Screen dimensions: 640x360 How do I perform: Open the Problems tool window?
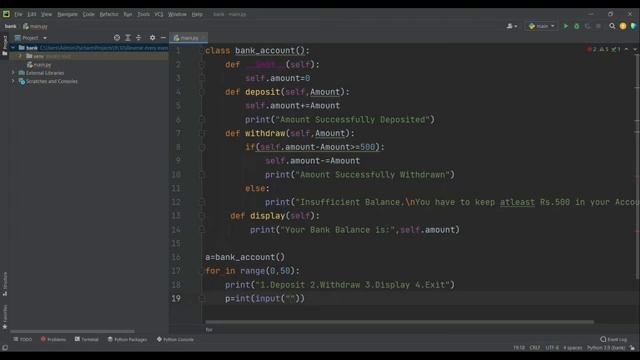(x=53, y=339)
